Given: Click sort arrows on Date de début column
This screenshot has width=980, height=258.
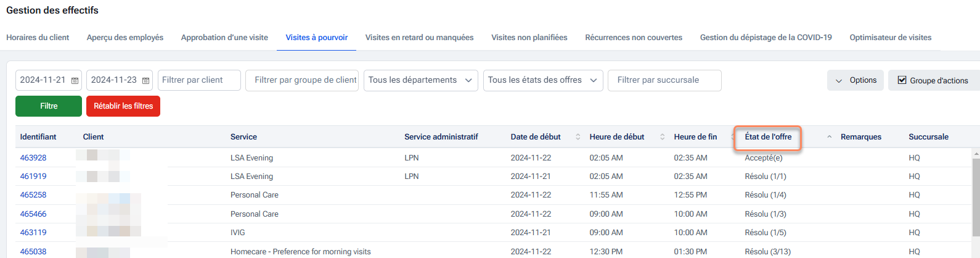Looking at the screenshot, I should (x=578, y=137).
